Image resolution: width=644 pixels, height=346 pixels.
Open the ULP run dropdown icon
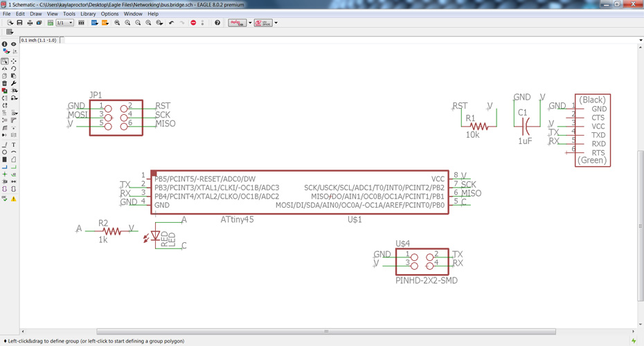(105, 23)
